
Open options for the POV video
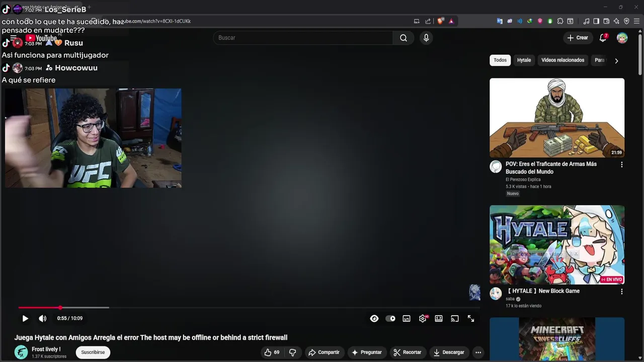pos(621,164)
